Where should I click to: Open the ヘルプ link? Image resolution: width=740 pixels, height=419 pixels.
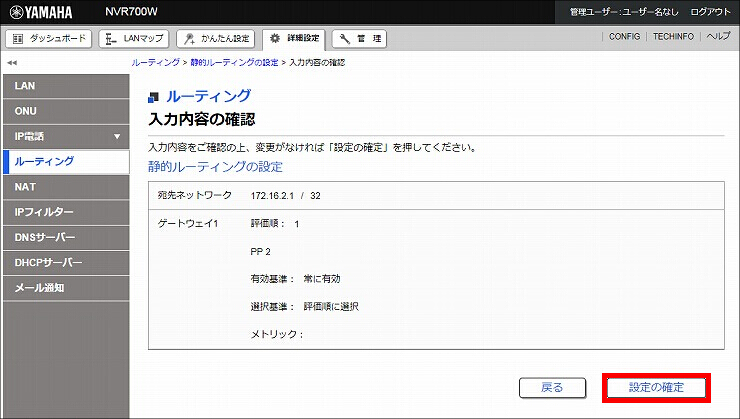[x=718, y=36]
